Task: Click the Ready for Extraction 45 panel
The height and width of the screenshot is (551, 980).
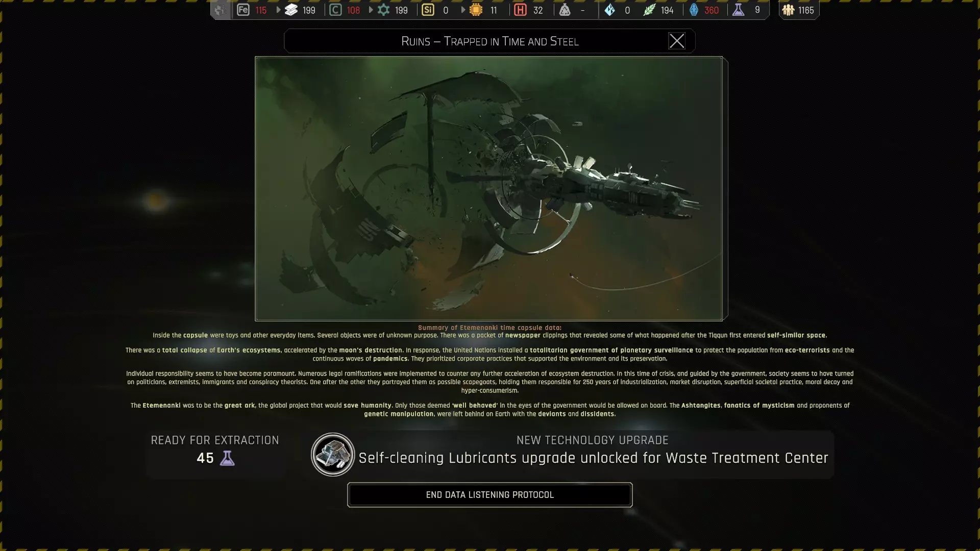Action: [x=215, y=450]
